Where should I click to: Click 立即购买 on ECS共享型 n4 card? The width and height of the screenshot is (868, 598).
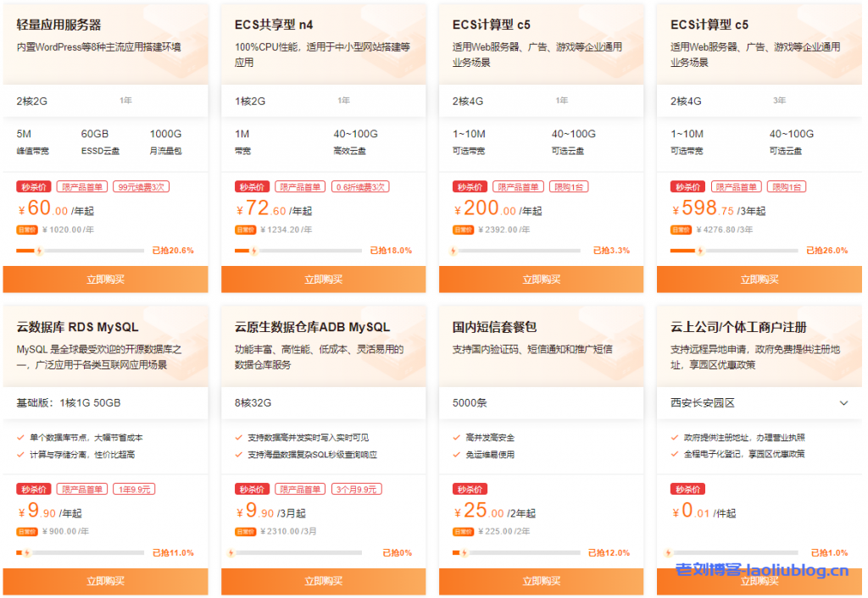coord(323,280)
